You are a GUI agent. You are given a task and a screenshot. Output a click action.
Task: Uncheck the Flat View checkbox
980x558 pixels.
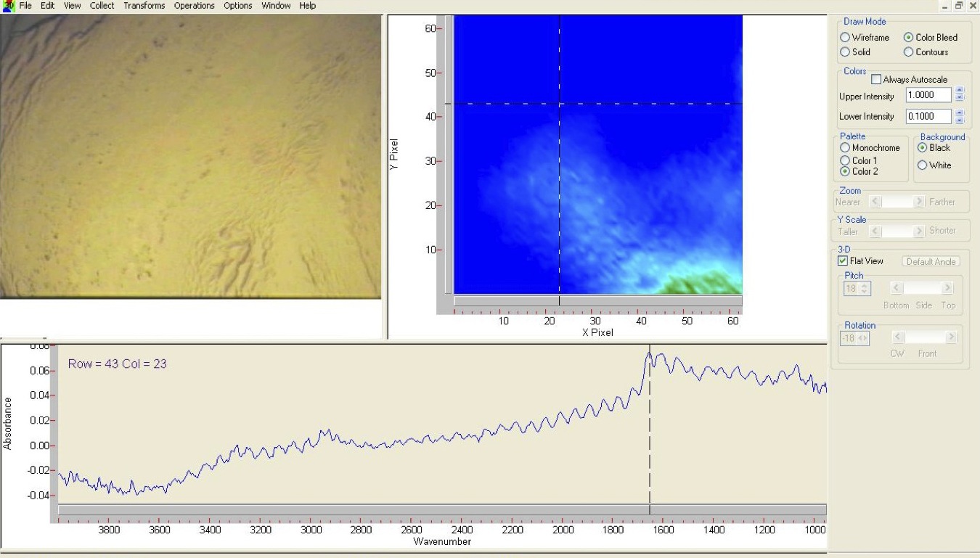click(843, 261)
